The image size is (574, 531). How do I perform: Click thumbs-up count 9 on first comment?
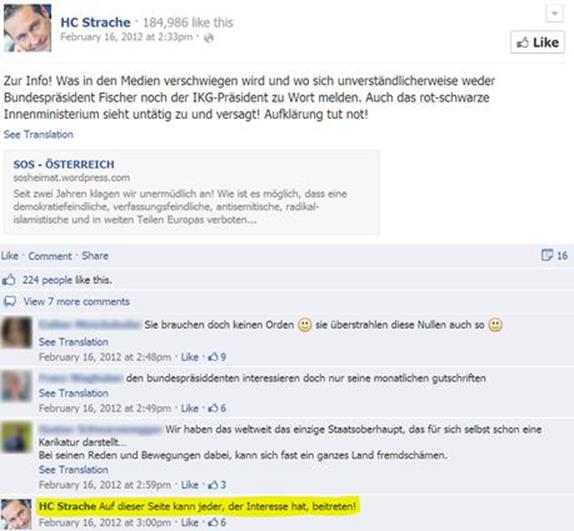click(x=217, y=357)
